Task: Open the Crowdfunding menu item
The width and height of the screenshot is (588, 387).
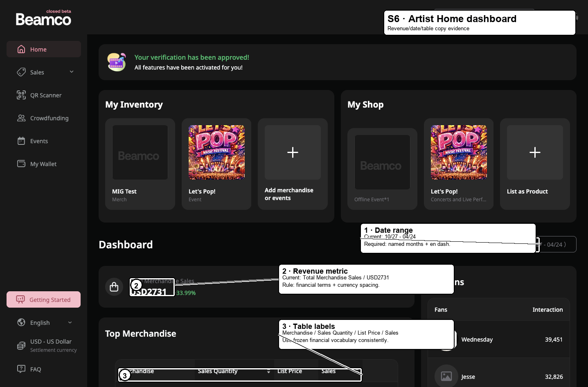Action: (x=49, y=118)
